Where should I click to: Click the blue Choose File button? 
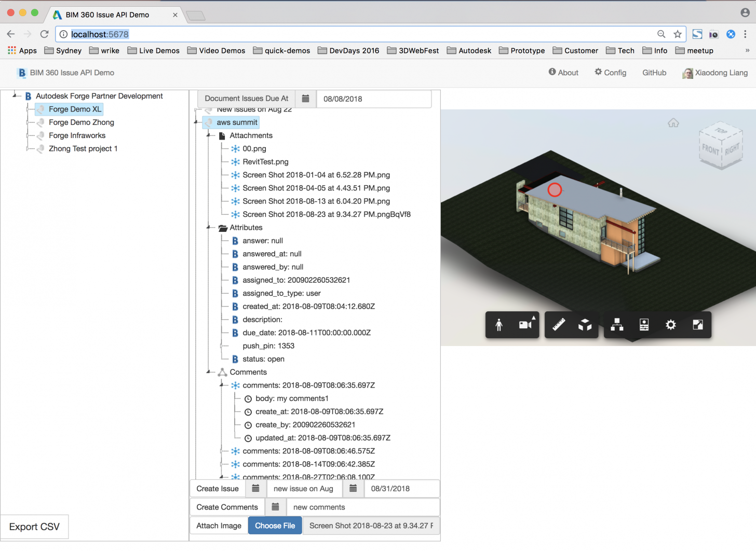tap(275, 526)
